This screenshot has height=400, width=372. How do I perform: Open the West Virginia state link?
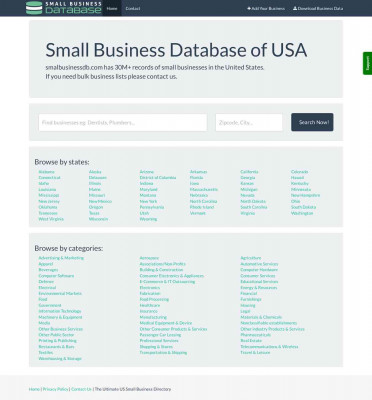click(51, 219)
